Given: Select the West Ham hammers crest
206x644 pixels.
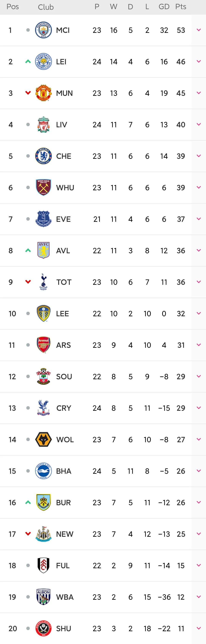Looking at the screenshot, I should point(43,187).
